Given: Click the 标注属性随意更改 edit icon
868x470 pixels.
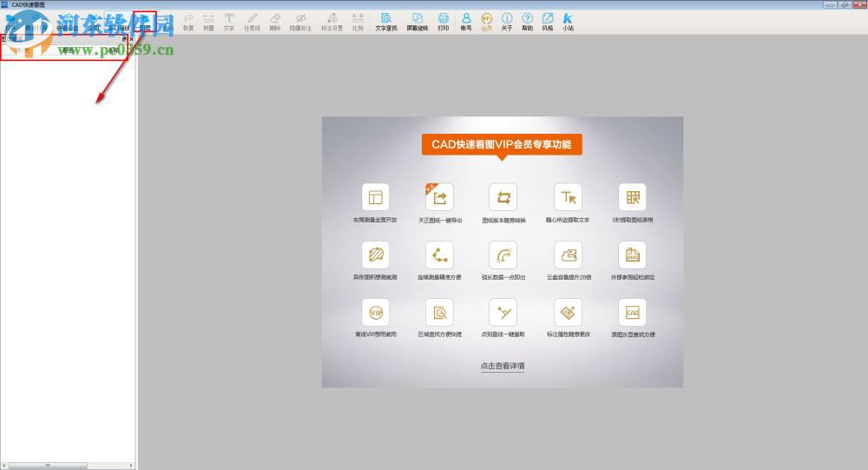Looking at the screenshot, I should [568, 313].
